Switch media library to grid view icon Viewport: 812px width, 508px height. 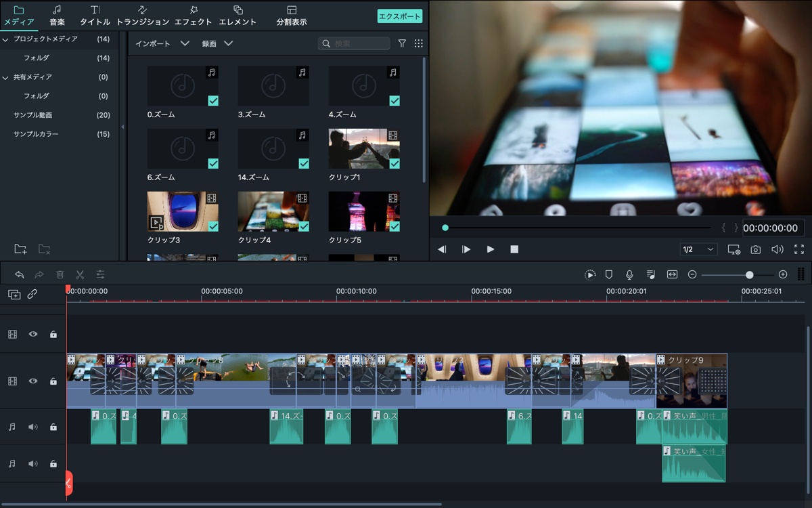(419, 43)
